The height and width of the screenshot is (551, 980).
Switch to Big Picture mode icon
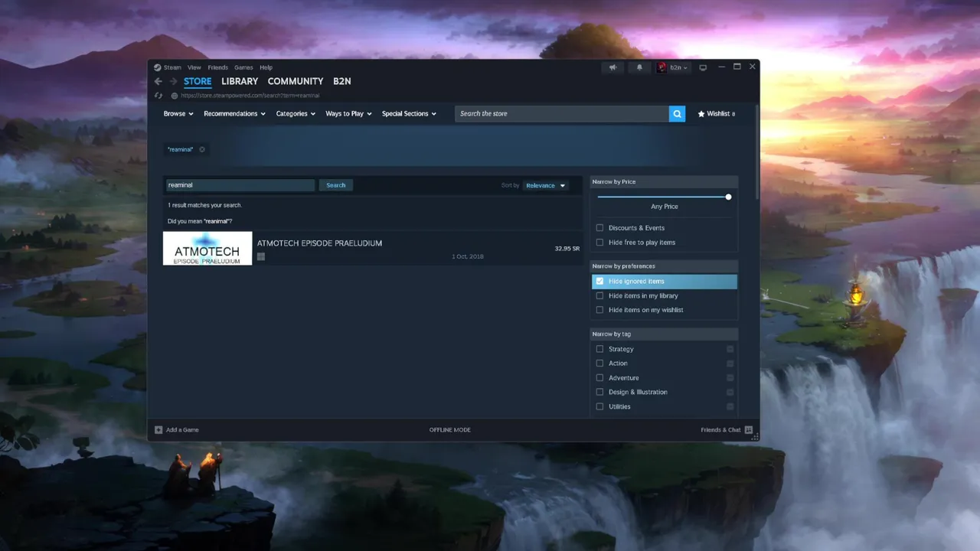coord(703,67)
